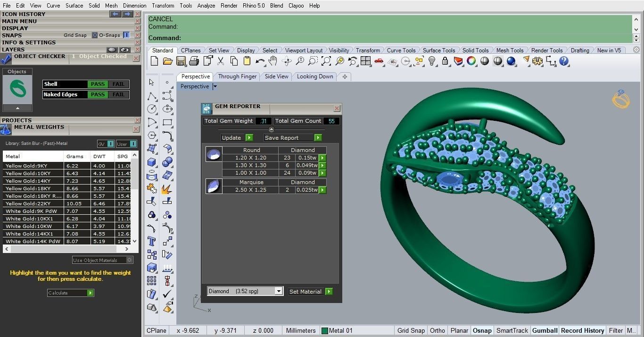This screenshot has width=644, height=337.
Task: Click the padlock Lock icon
Action: (445, 61)
